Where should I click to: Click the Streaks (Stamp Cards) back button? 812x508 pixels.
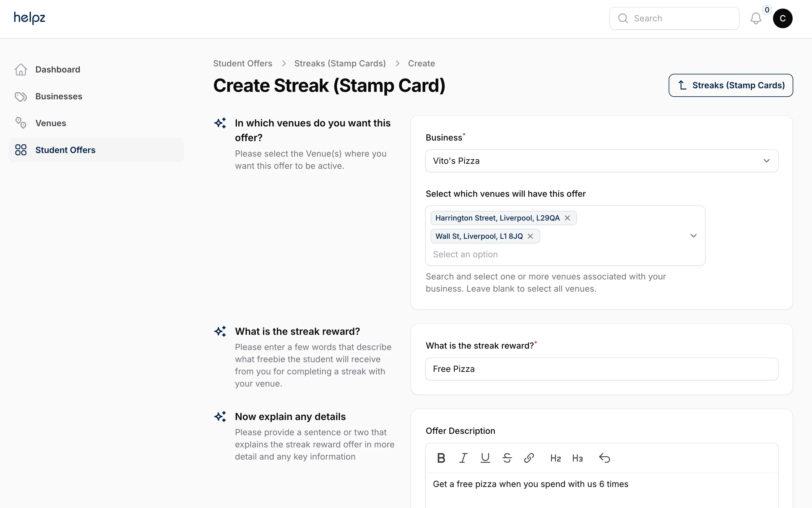click(x=730, y=85)
